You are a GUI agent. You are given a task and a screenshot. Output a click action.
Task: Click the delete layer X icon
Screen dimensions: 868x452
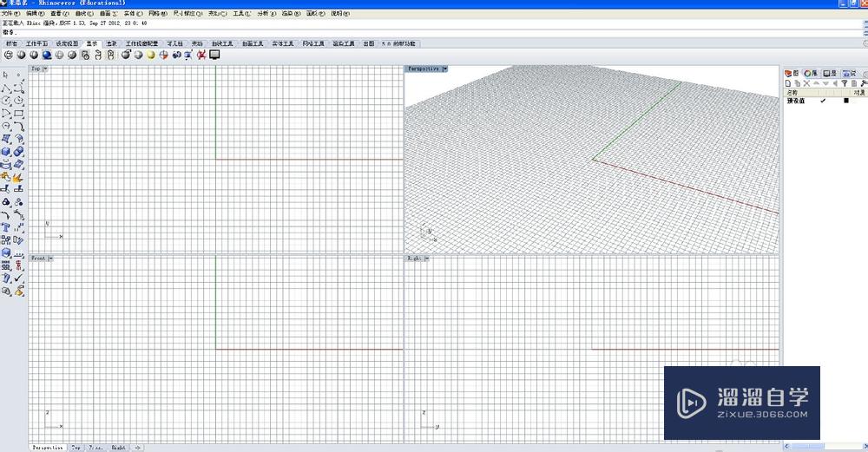806,83
